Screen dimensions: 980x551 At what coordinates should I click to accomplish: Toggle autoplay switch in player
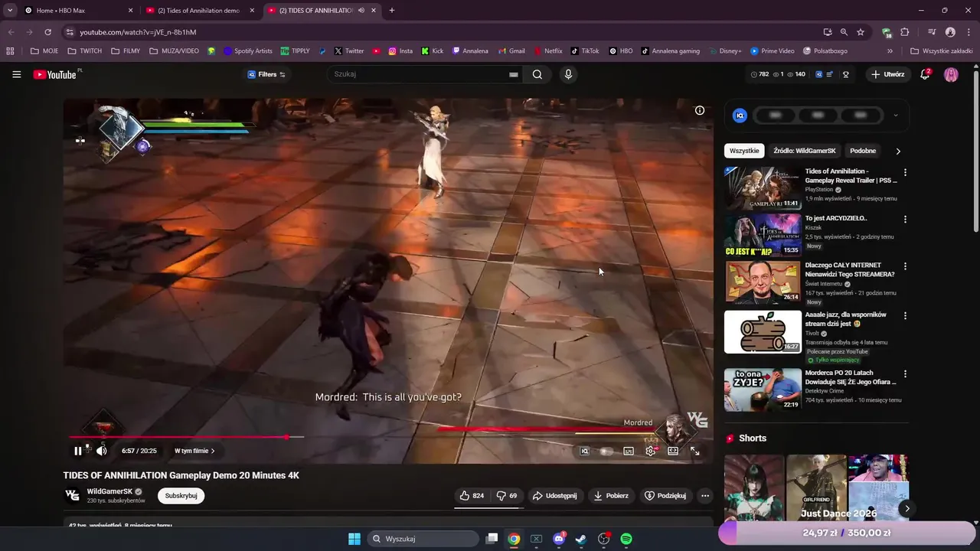point(606,451)
